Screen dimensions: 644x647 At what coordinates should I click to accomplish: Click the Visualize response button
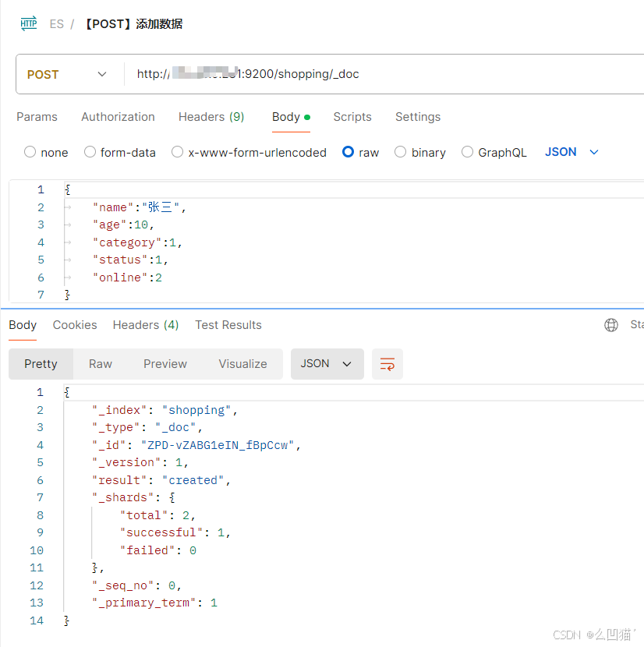[242, 364]
